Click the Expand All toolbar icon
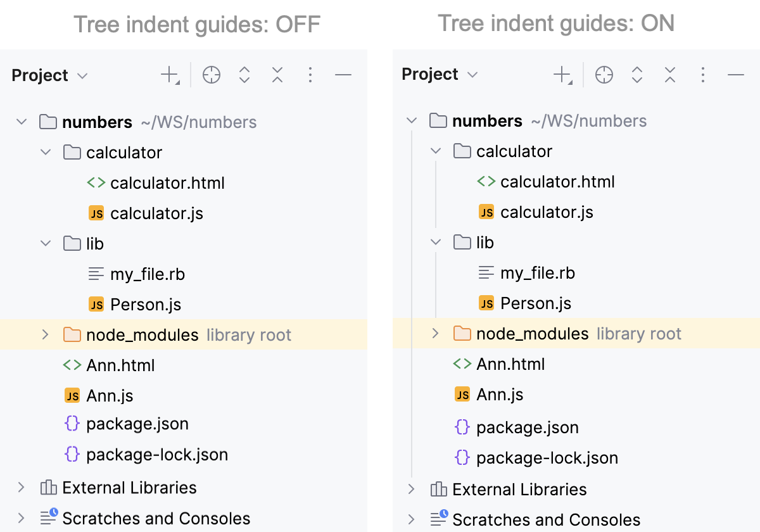Viewport: 760px width, 532px height. pos(244,75)
